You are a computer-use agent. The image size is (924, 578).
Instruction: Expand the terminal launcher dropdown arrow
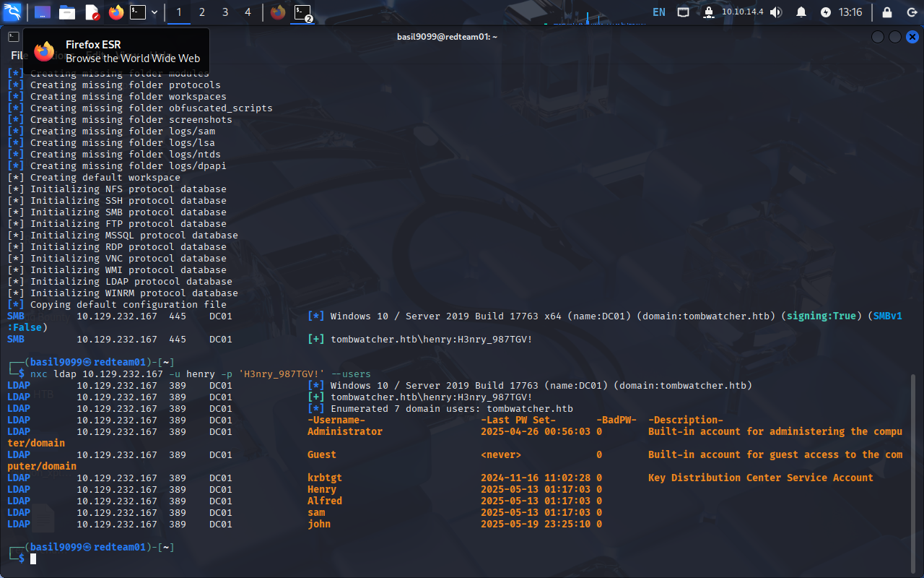pos(154,12)
